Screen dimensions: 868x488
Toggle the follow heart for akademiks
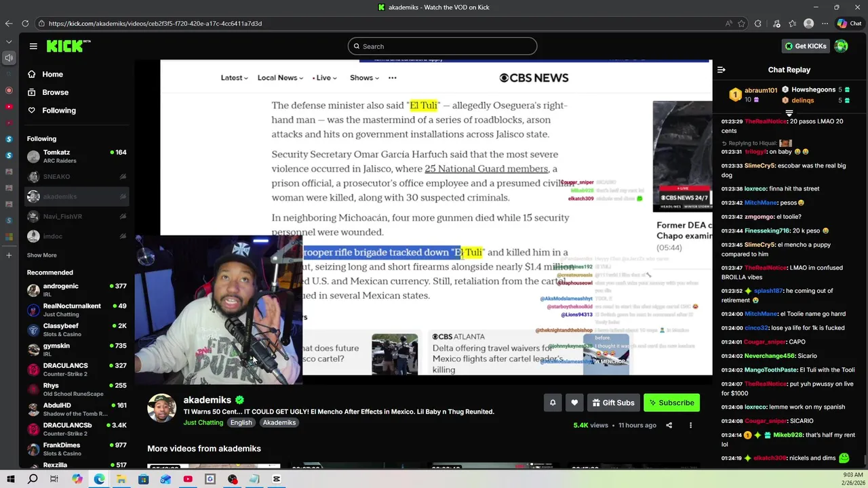[x=574, y=403]
